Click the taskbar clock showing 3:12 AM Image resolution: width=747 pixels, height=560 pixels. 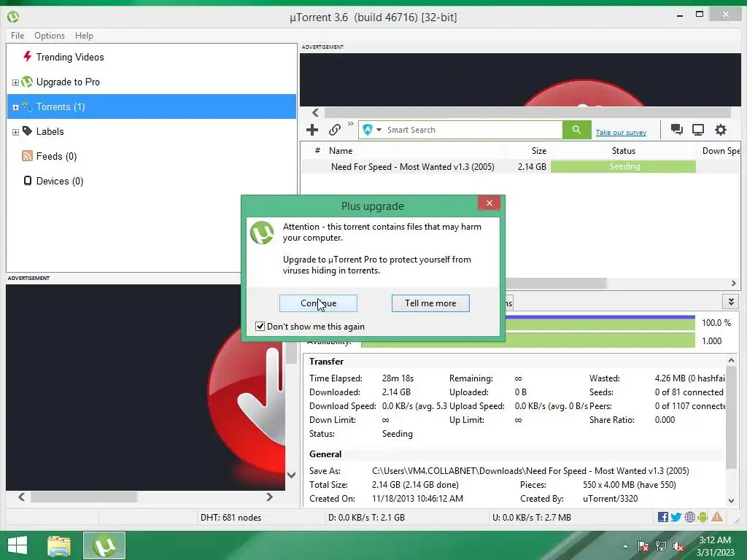click(715, 546)
